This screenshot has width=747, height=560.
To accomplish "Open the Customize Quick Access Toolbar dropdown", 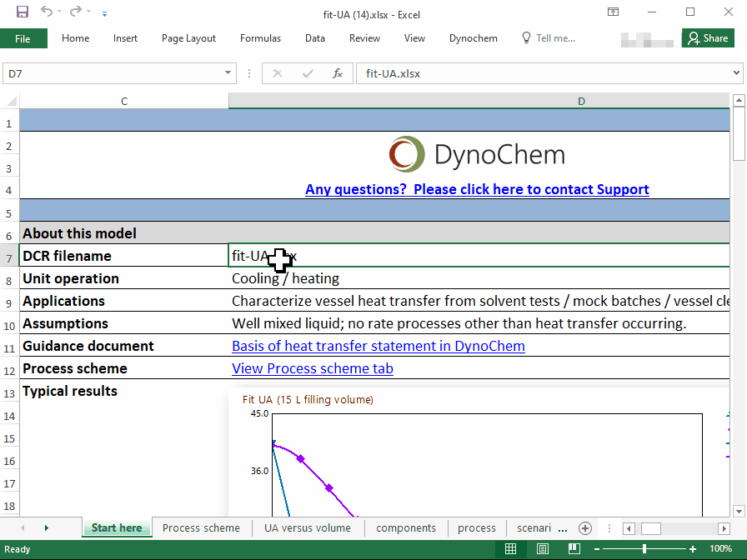I will point(104,13).
